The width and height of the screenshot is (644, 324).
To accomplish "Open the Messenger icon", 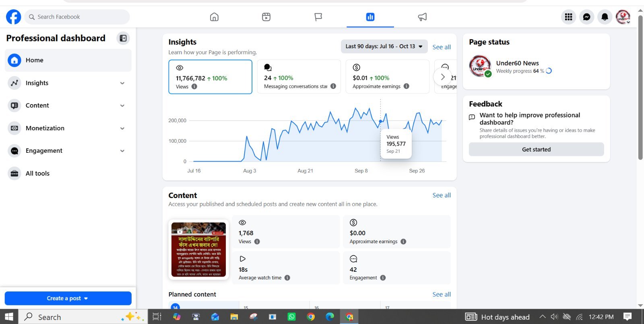I will pos(587,17).
